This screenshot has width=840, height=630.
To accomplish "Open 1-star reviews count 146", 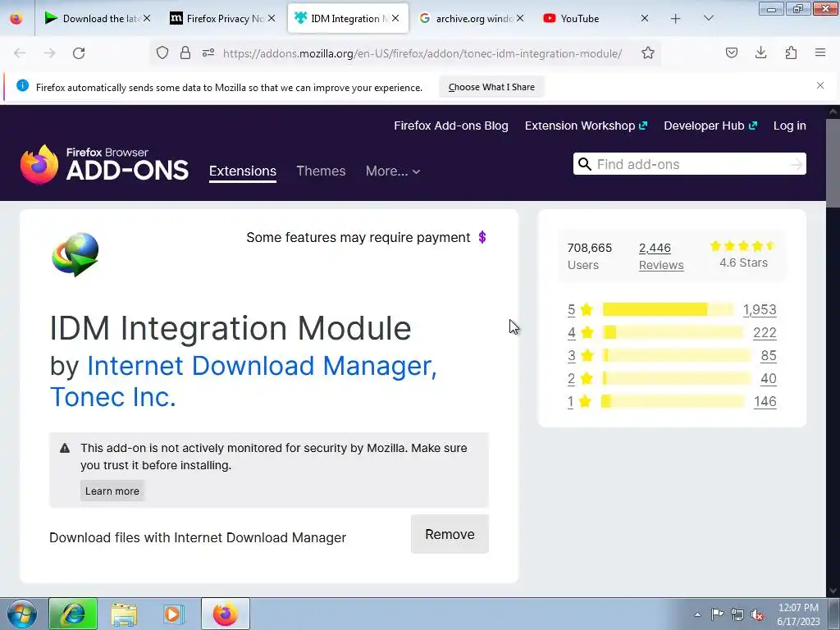I will click(x=765, y=402).
